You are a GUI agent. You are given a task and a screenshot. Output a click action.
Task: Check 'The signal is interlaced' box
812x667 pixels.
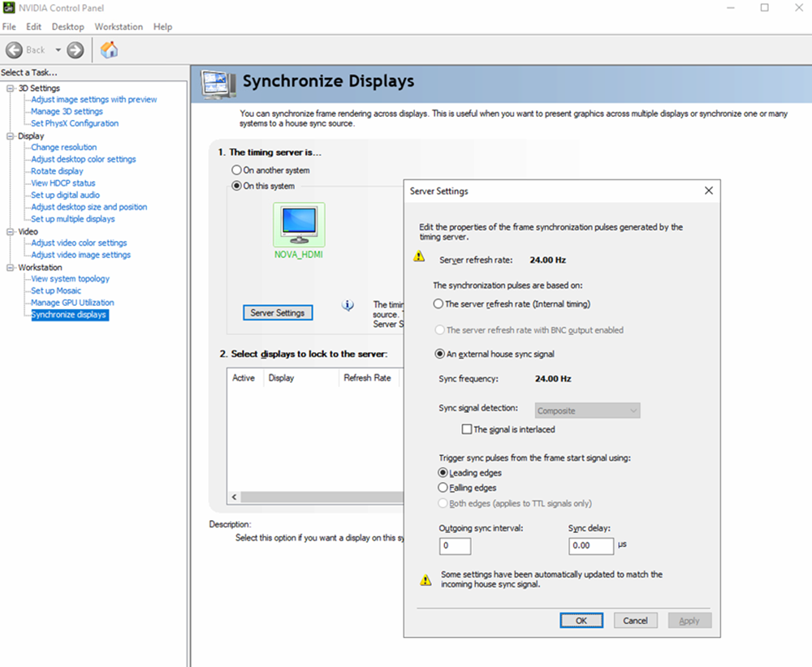[467, 429]
